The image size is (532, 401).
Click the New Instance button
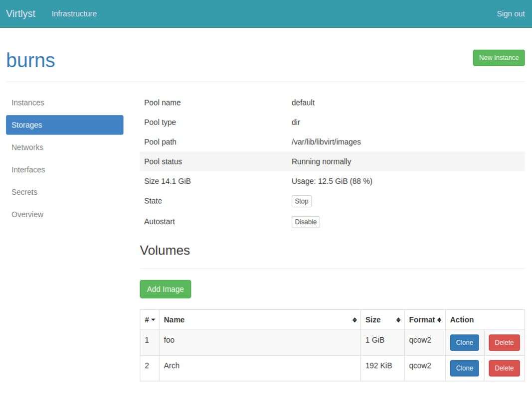(x=499, y=58)
